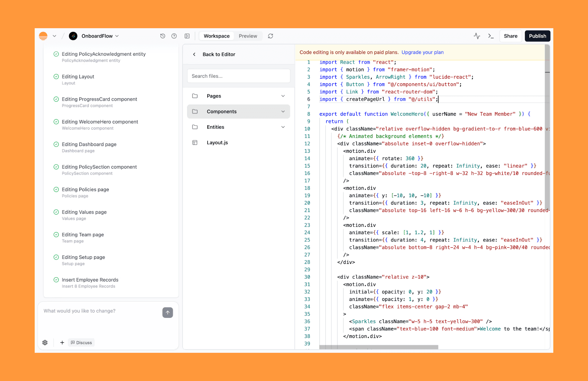Add an attachment with the plus icon
Viewport: 588px width, 381px height.
point(62,342)
